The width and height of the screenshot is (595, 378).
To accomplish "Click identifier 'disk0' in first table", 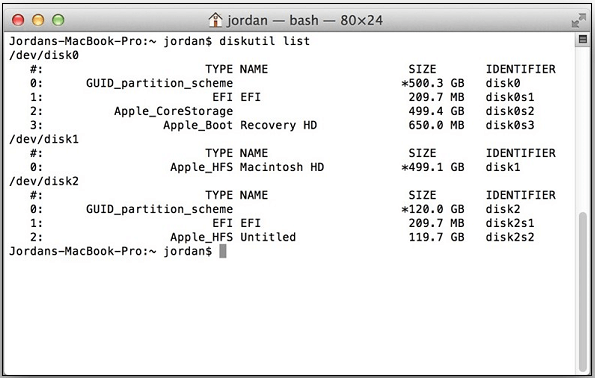I will tap(503, 83).
